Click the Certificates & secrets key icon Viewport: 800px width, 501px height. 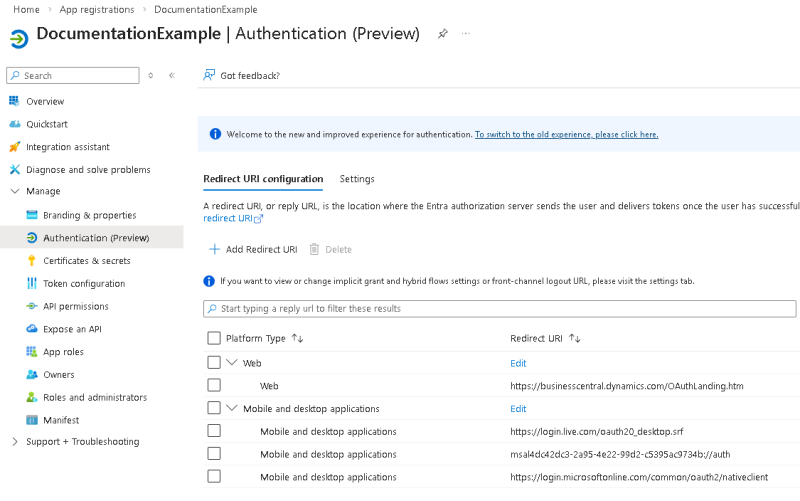[32, 261]
